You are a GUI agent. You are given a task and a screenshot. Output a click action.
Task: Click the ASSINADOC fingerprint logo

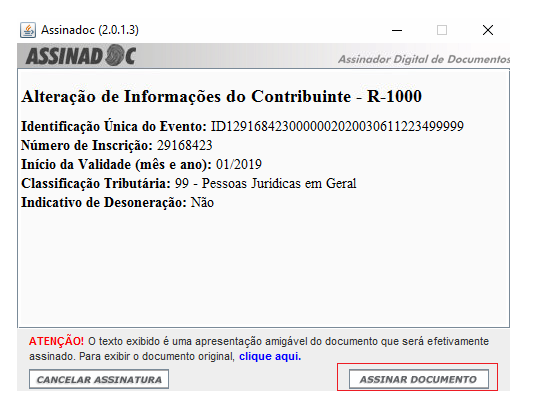coord(81,55)
